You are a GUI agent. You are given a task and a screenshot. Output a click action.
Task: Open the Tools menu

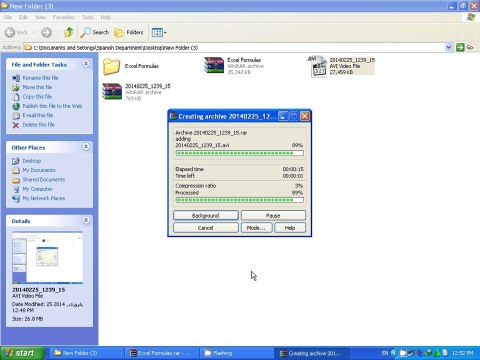(x=88, y=17)
